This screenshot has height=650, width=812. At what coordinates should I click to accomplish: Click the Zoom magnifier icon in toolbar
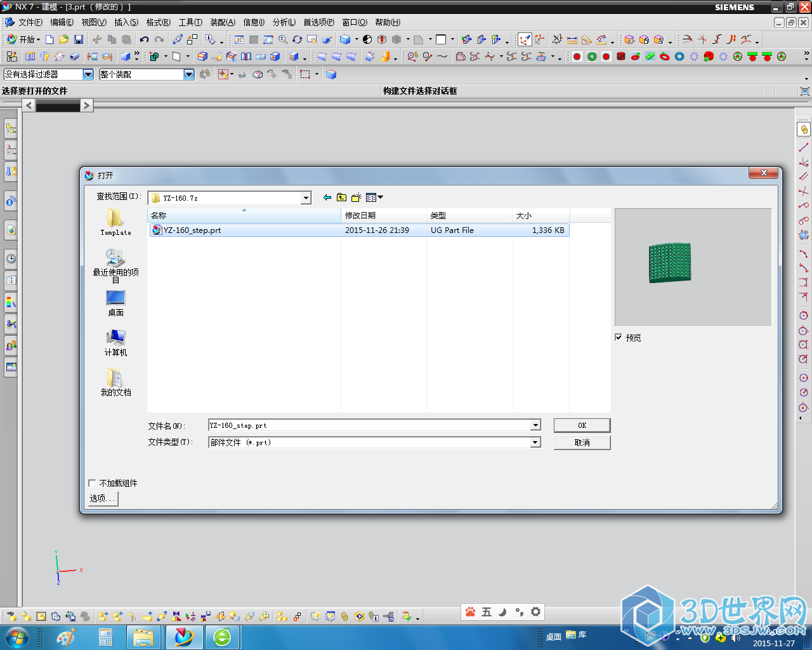tap(283, 39)
